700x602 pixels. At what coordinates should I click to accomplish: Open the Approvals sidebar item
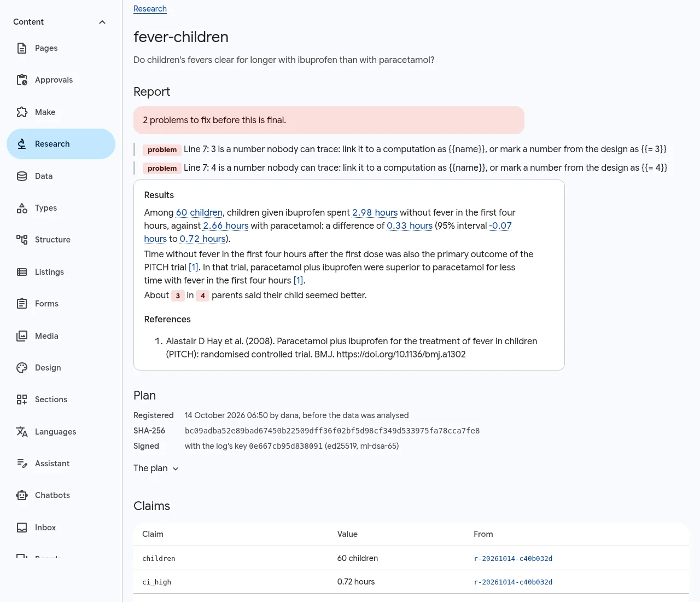tap(61, 80)
